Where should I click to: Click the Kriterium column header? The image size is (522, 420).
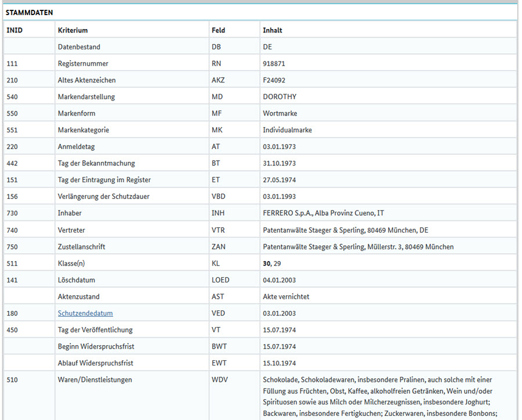pyautogui.click(x=72, y=30)
